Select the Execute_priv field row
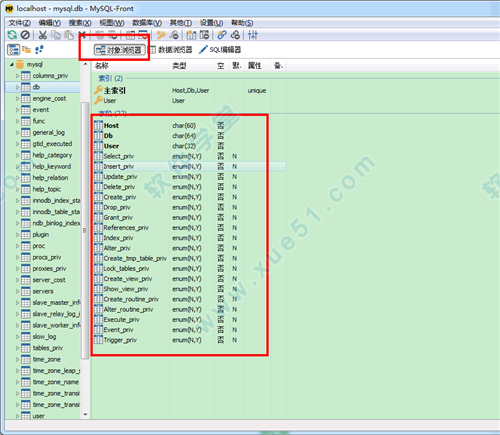This screenshot has height=435, width=500. (189, 320)
